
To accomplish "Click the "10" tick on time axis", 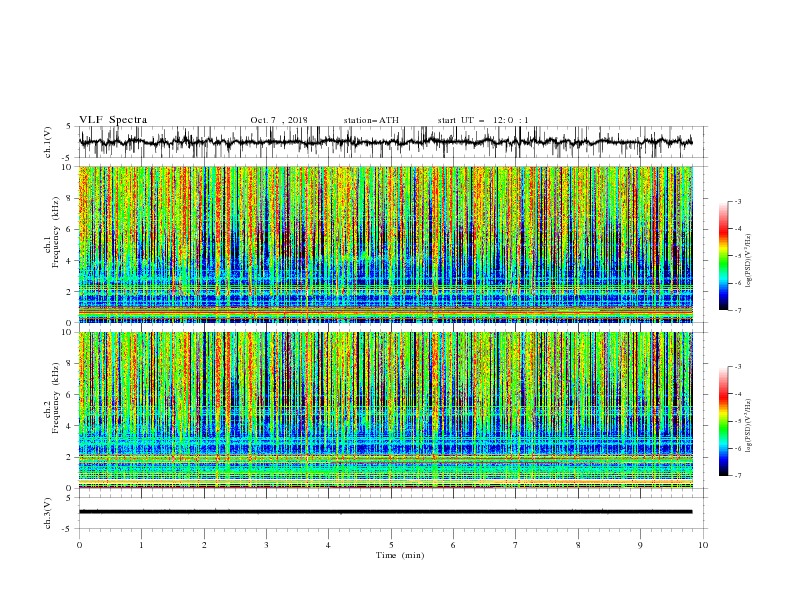I will coord(703,545).
